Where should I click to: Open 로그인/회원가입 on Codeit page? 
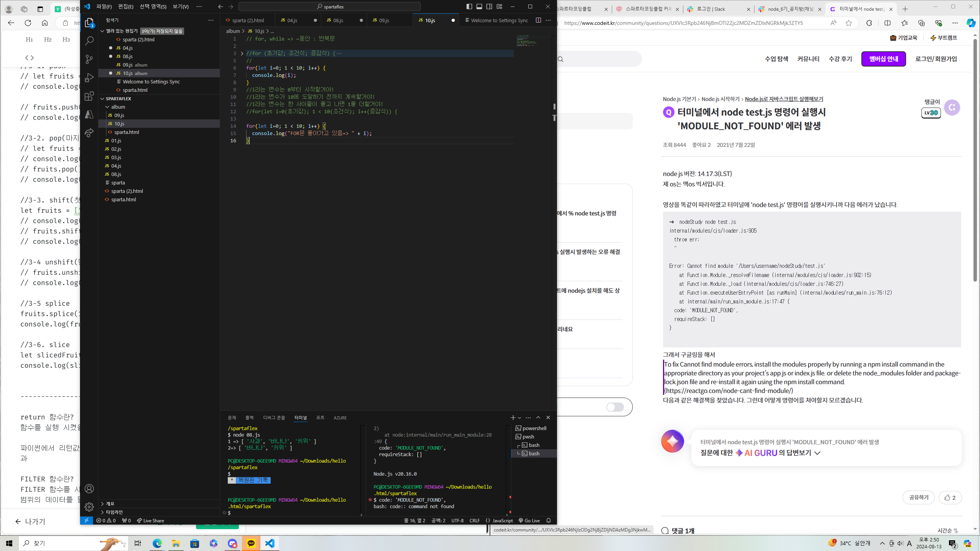pyautogui.click(x=936, y=59)
